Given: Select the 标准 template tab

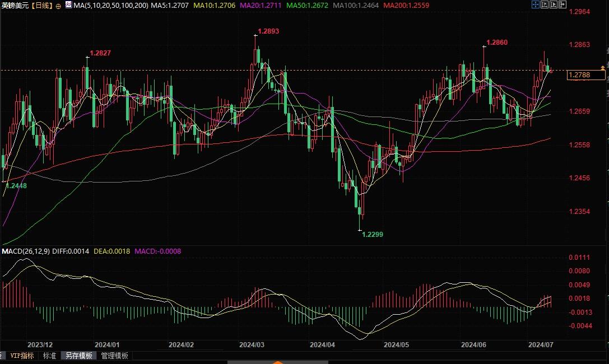Looking at the screenshot, I should pyautogui.click(x=49, y=356).
